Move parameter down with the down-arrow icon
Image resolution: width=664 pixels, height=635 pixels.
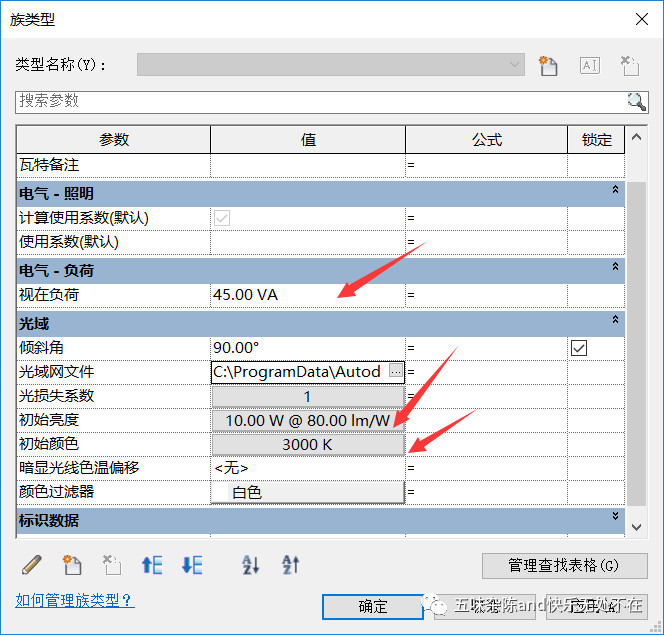pos(191,565)
